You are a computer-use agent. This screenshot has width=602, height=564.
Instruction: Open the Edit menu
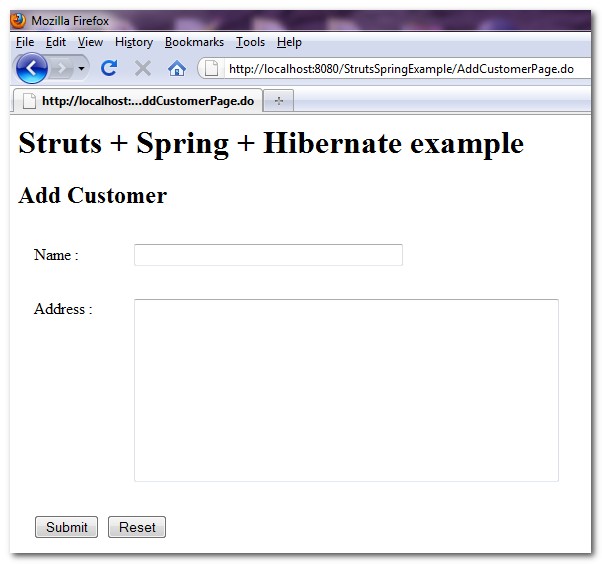[x=56, y=42]
